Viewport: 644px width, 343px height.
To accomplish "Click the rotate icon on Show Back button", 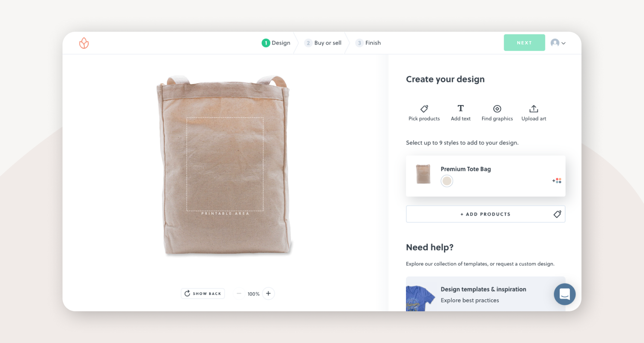I will pos(187,293).
